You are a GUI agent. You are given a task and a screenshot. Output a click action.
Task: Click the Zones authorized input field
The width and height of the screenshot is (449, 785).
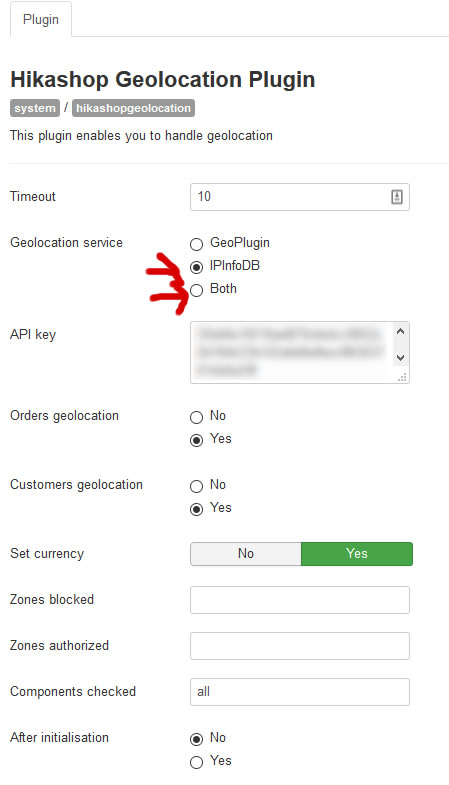300,646
